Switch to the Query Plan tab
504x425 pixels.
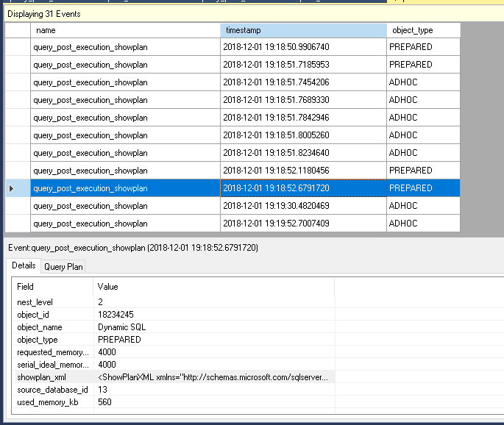63,266
